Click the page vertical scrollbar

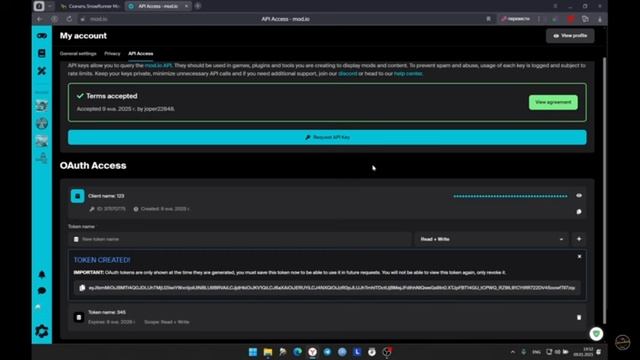click(604, 190)
